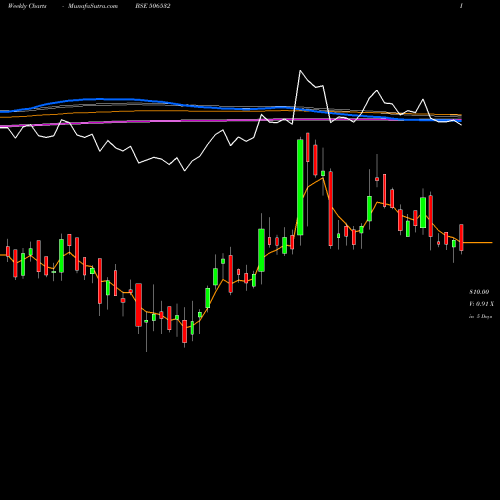Click the 'in 5 Days' text
This screenshot has height=500, width=500.
[480, 316]
